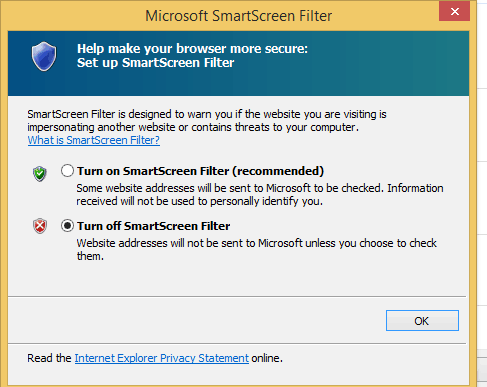Open Internet Explorer Privacy Statement link
The image size is (487, 387).
click(x=162, y=358)
